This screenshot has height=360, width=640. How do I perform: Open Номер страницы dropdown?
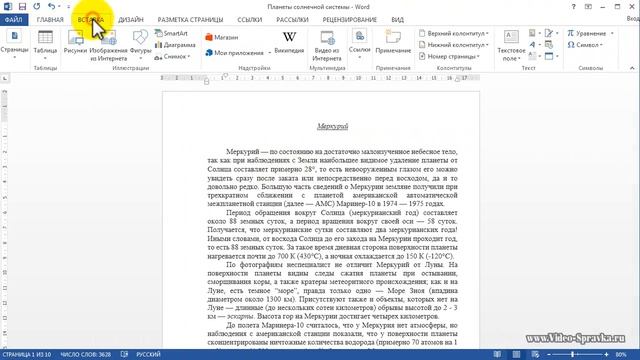[x=449, y=56]
